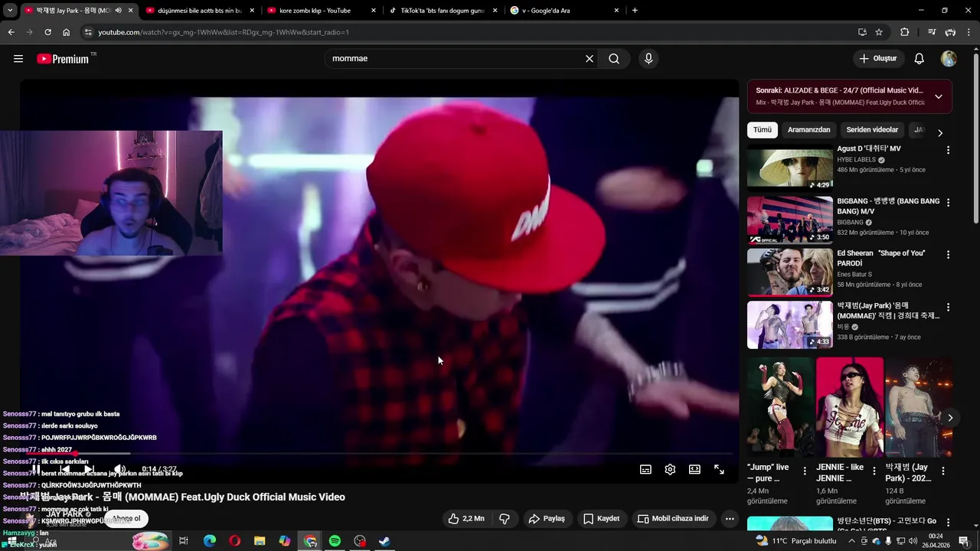Open the player settings gear

click(x=670, y=470)
